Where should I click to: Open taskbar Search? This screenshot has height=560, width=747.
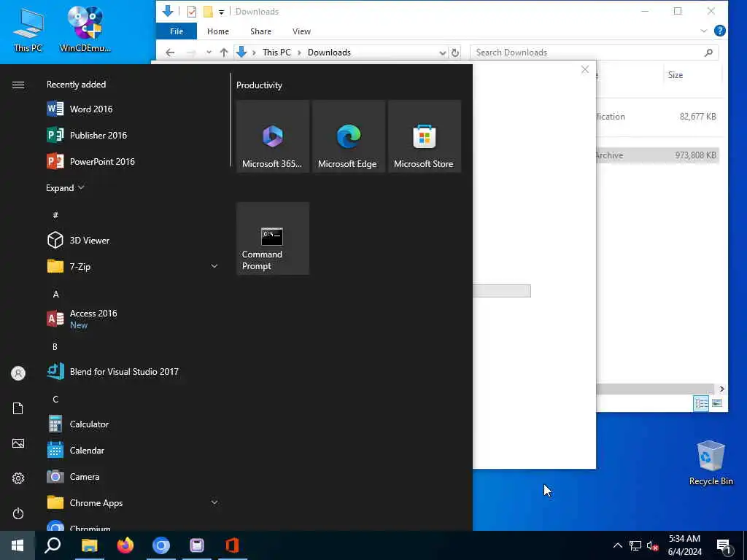pyautogui.click(x=53, y=545)
